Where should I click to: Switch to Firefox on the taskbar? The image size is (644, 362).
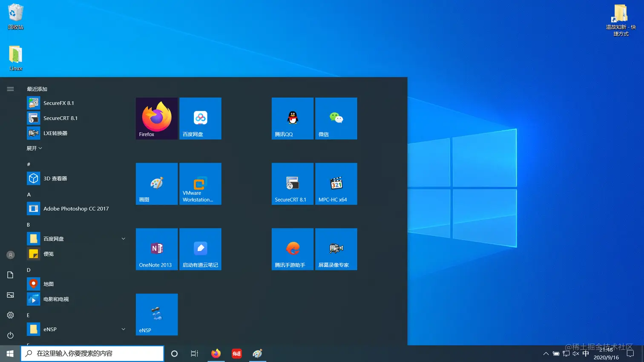[216, 353]
